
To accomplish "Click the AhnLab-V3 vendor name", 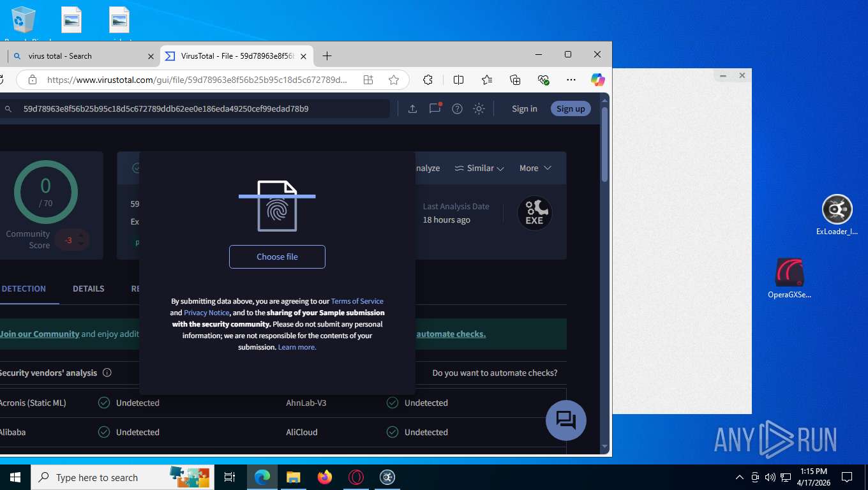I will [306, 403].
